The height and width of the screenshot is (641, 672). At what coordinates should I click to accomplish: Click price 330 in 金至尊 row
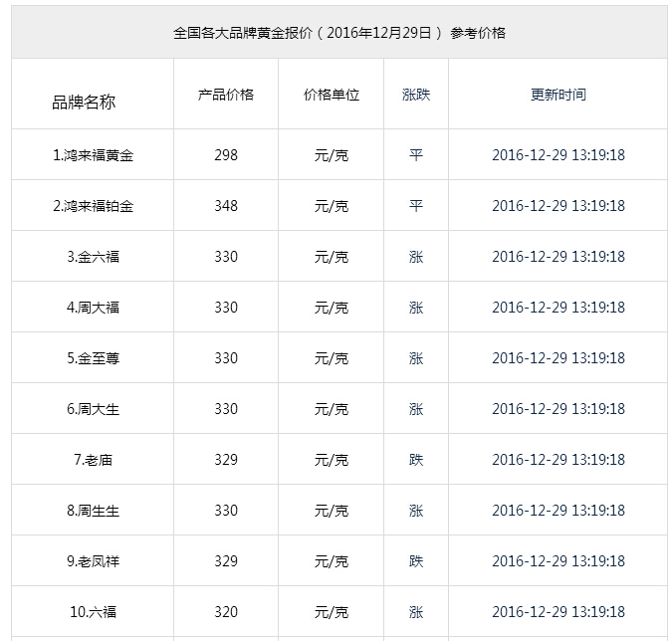pyautogui.click(x=226, y=358)
